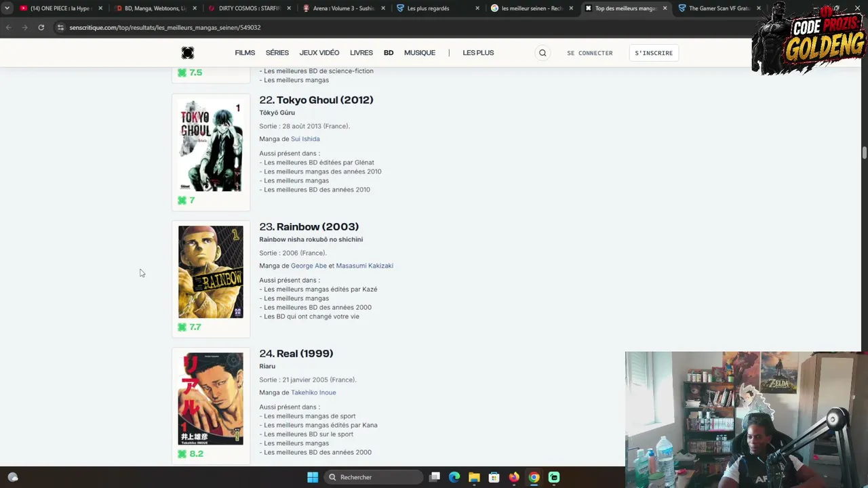Open the Rainbow (2003) title link

317,226
